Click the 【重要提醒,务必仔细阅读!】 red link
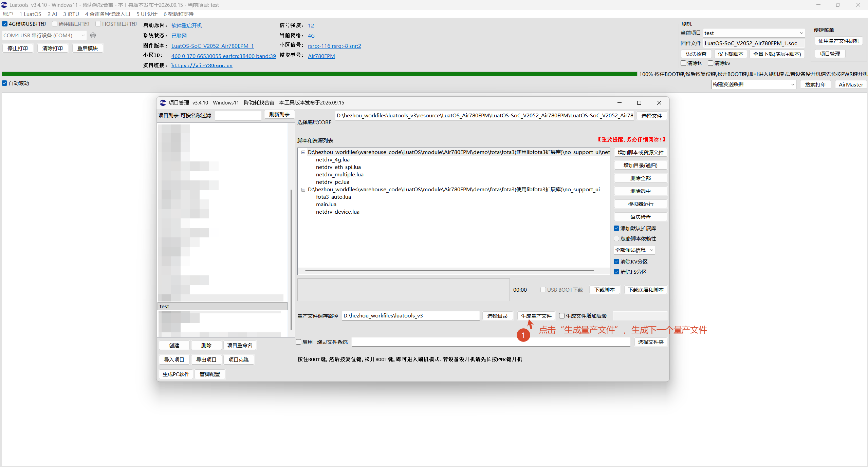Viewport: 868px width, 467px height. [632, 139]
